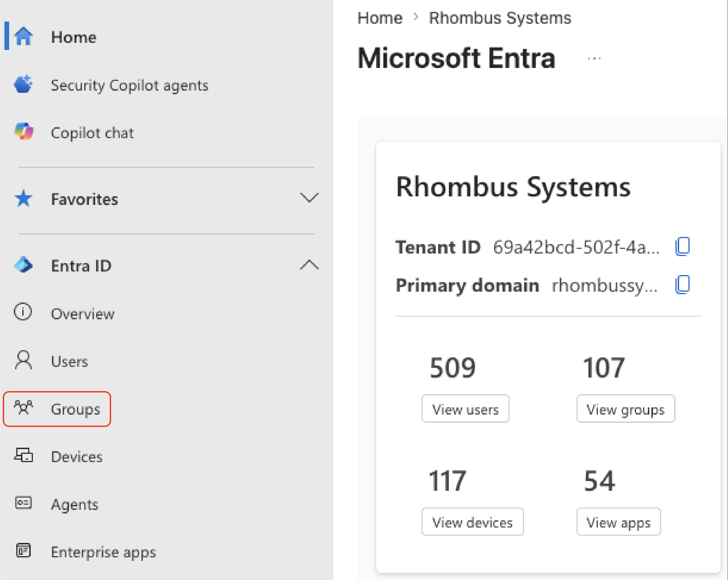
Task: Copy the Tenant ID value
Action: (x=682, y=247)
